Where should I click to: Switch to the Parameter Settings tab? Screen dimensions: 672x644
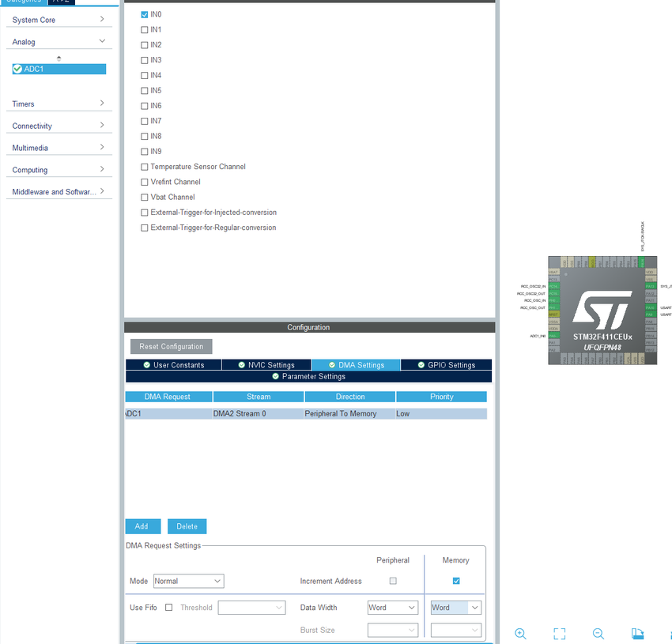pos(308,376)
